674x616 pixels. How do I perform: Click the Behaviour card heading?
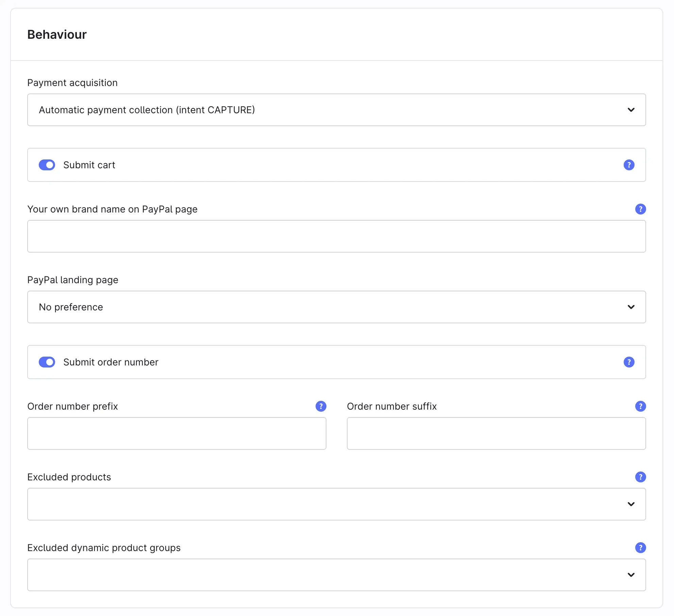pyautogui.click(x=57, y=35)
